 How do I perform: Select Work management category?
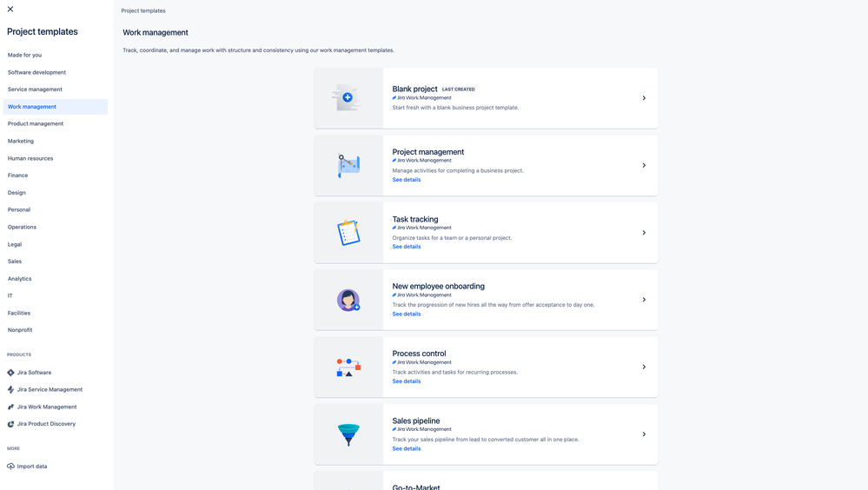(56, 107)
